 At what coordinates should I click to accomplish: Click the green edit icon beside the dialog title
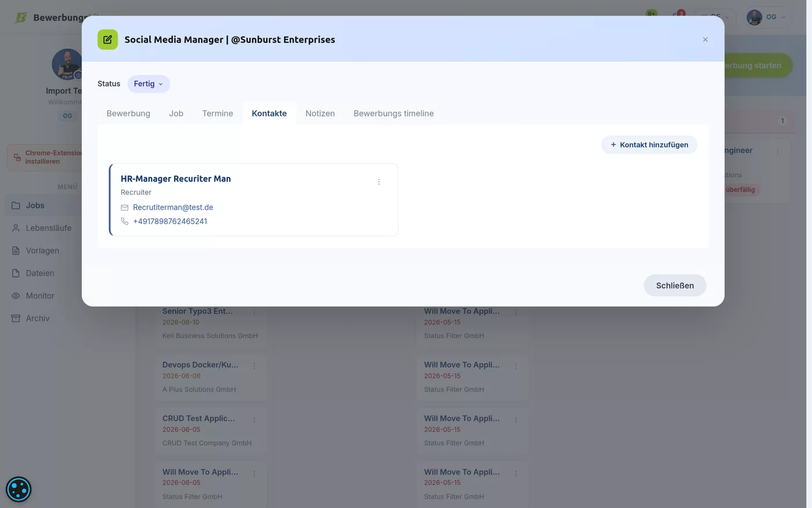(x=107, y=39)
